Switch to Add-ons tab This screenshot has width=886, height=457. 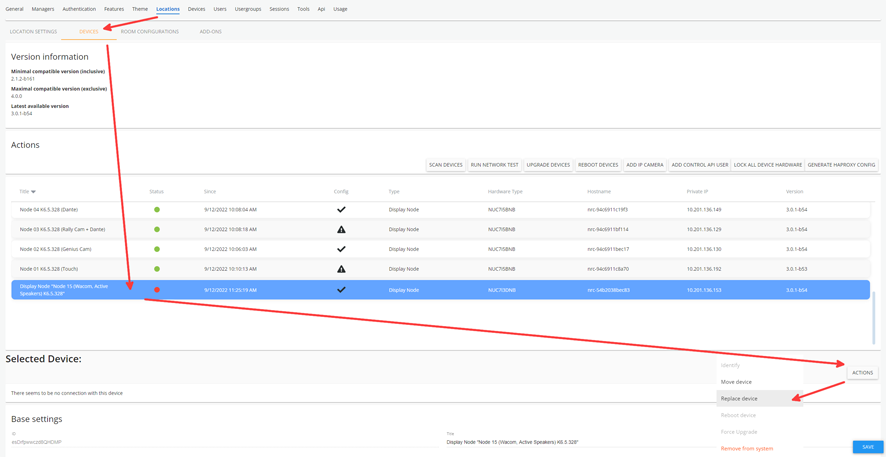coord(210,32)
